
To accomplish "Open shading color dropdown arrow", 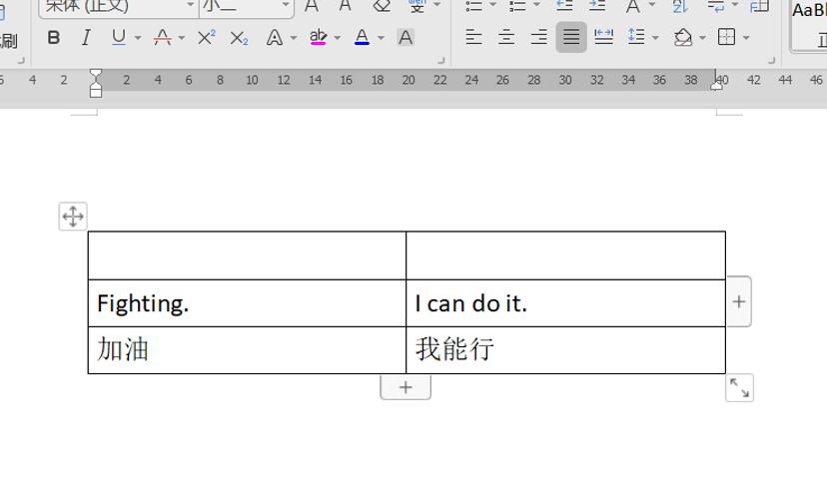I will (x=702, y=38).
